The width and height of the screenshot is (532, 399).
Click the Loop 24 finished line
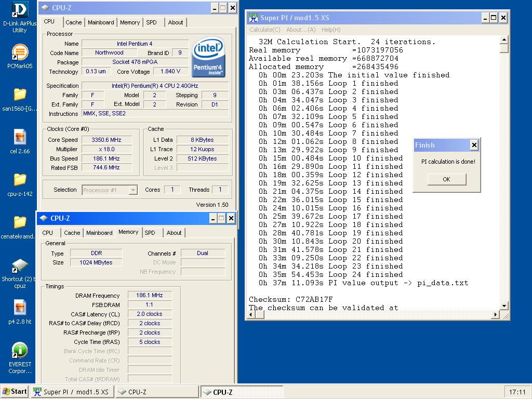pos(330,274)
